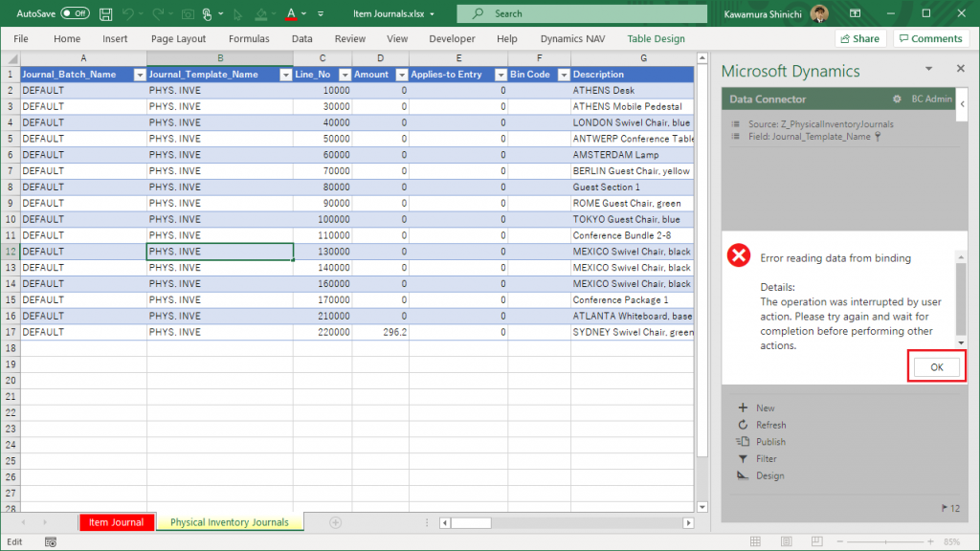Collapse the Data Connector panel with the chevron

coord(963,103)
